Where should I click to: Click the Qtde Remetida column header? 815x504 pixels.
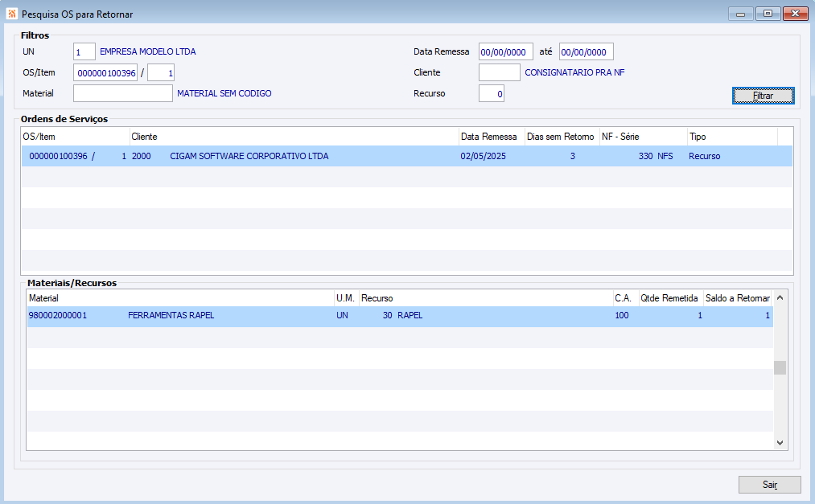(x=670, y=298)
